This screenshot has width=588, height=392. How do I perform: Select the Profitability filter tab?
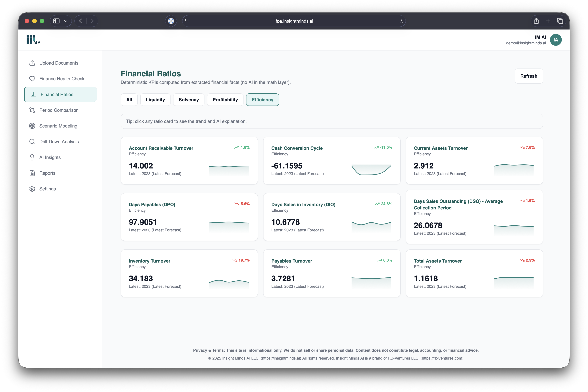225,100
